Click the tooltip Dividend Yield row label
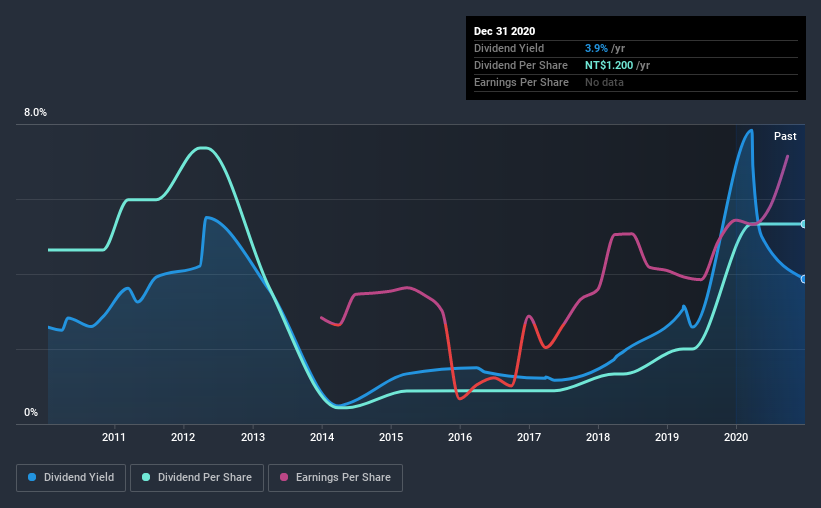 pyautogui.click(x=509, y=48)
